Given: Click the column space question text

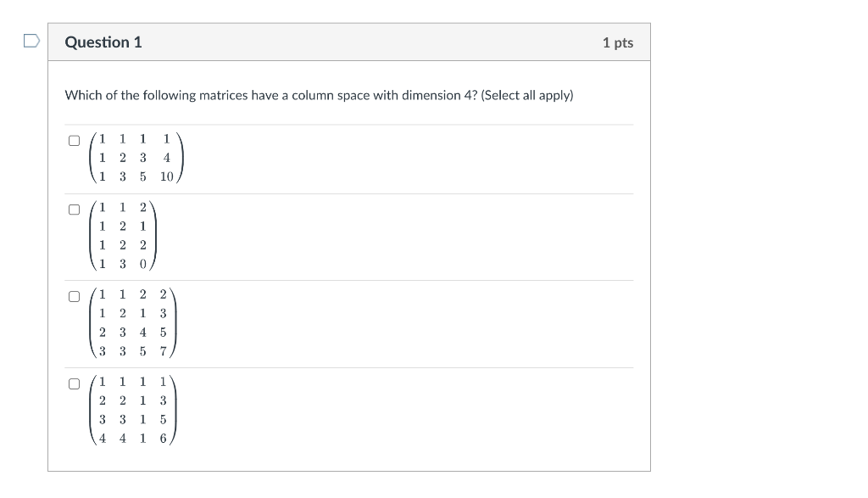Looking at the screenshot, I should point(319,95).
